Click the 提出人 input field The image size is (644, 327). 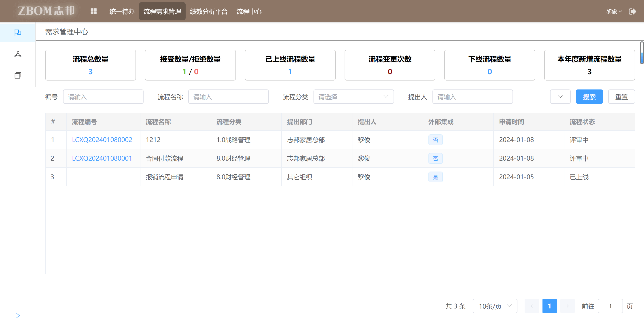(x=472, y=97)
